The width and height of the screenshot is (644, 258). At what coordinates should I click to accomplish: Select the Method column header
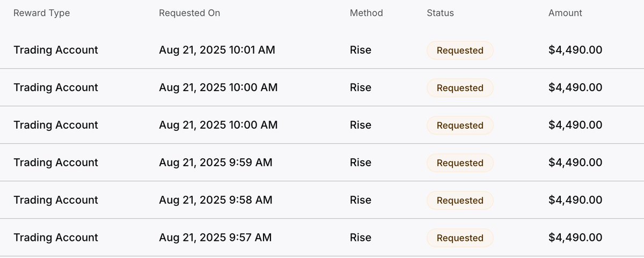point(367,13)
